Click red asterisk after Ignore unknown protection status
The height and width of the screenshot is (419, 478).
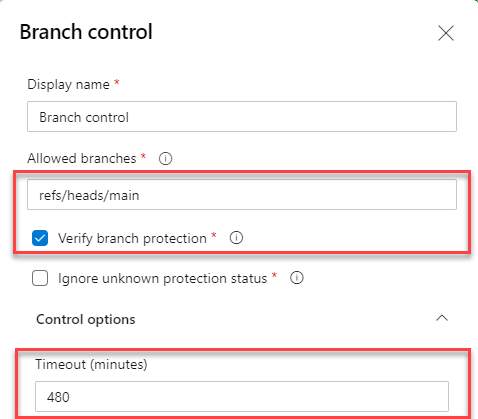click(274, 275)
